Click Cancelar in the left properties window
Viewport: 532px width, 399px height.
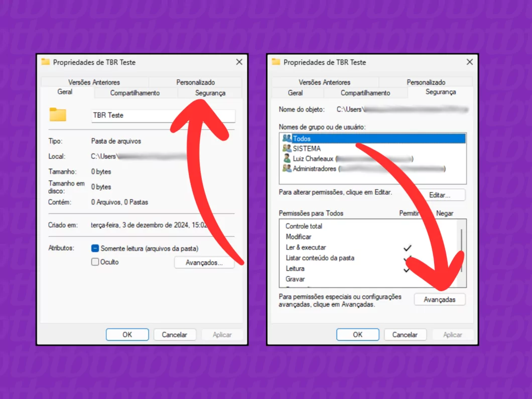tap(174, 335)
